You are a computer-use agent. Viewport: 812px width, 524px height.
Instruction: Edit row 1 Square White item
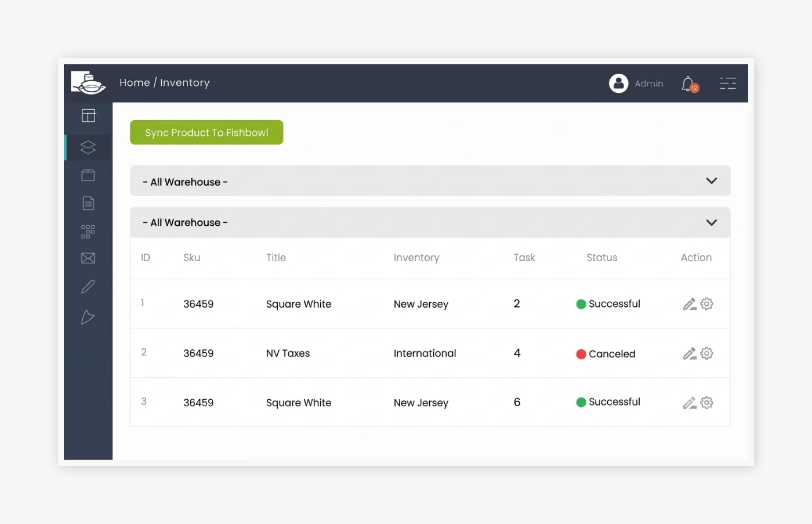pyautogui.click(x=690, y=304)
